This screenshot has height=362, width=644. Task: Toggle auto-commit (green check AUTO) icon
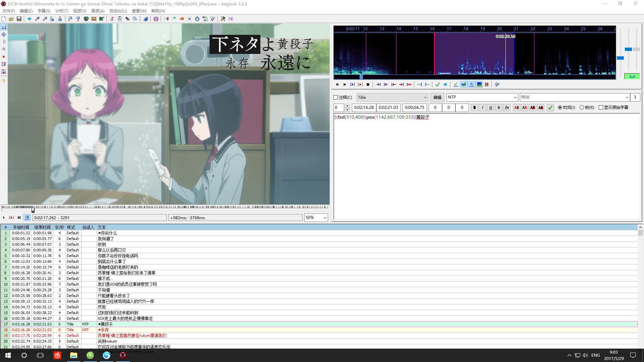(455, 84)
